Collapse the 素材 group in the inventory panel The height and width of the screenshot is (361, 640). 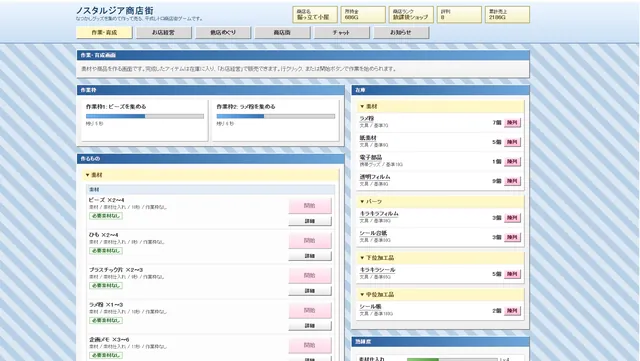(440, 106)
